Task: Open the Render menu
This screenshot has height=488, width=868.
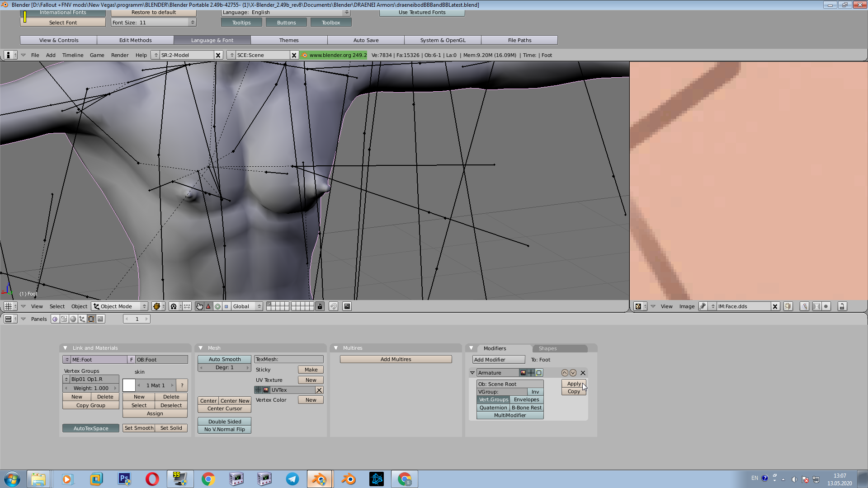Action: point(120,55)
